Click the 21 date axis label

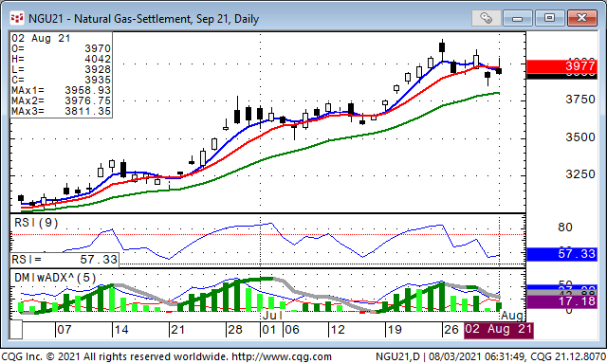[x=177, y=330]
